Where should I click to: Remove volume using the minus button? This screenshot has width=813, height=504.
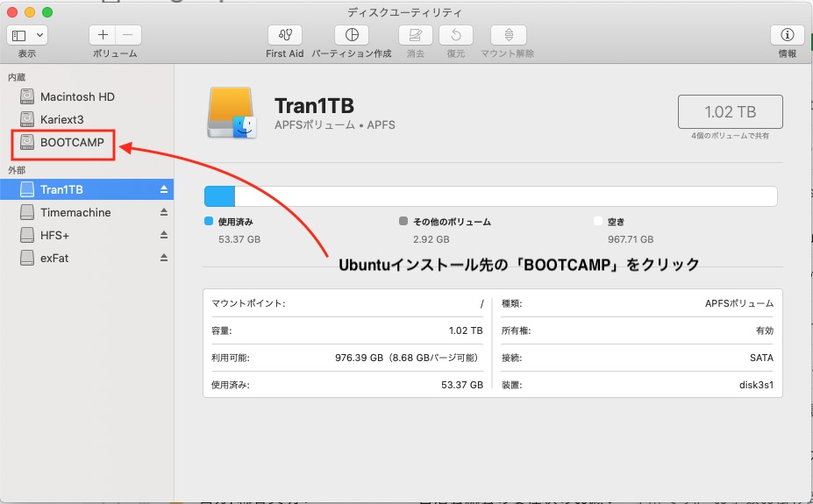[129, 35]
